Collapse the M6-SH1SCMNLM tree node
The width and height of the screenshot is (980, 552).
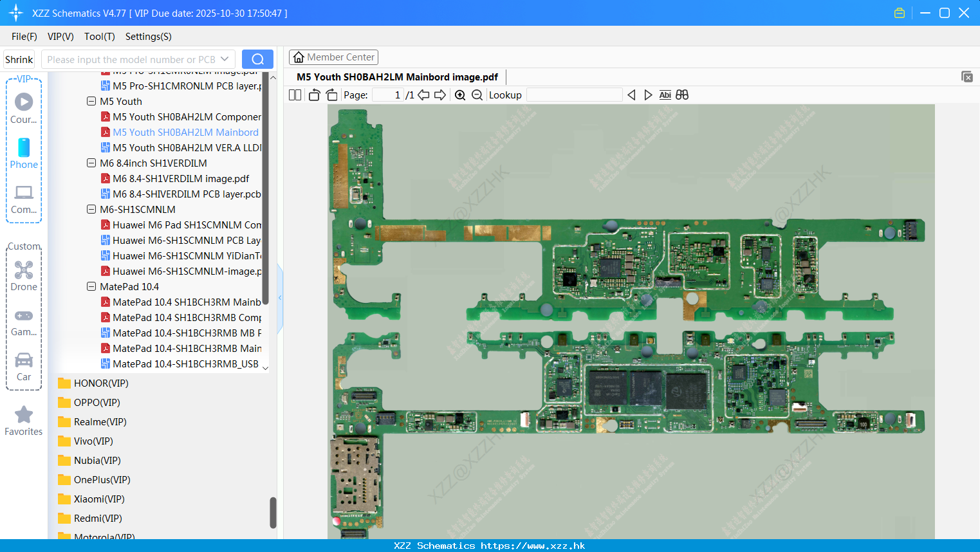(91, 210)
